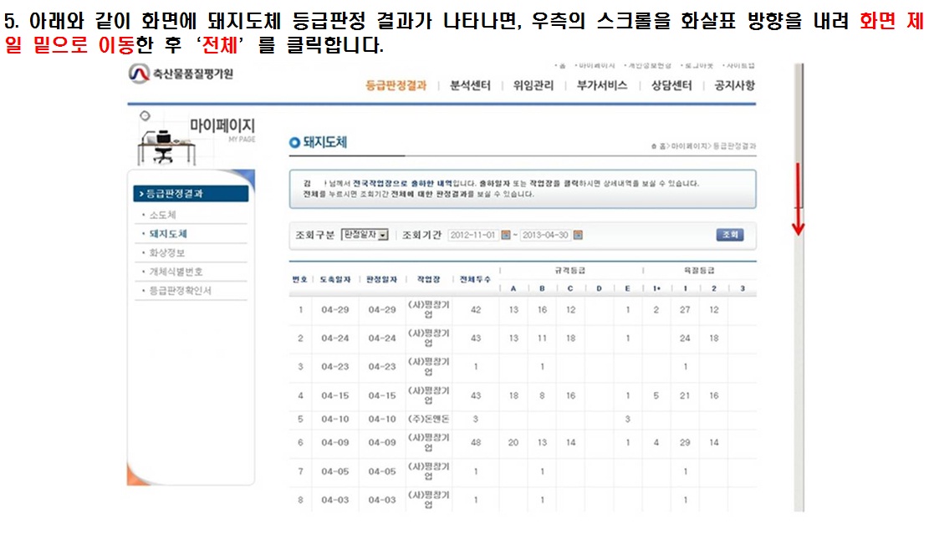Open the 공지사항 menu
Viewport: 929px width, 560px height.
pyautogui.click(x=734, y=85)
